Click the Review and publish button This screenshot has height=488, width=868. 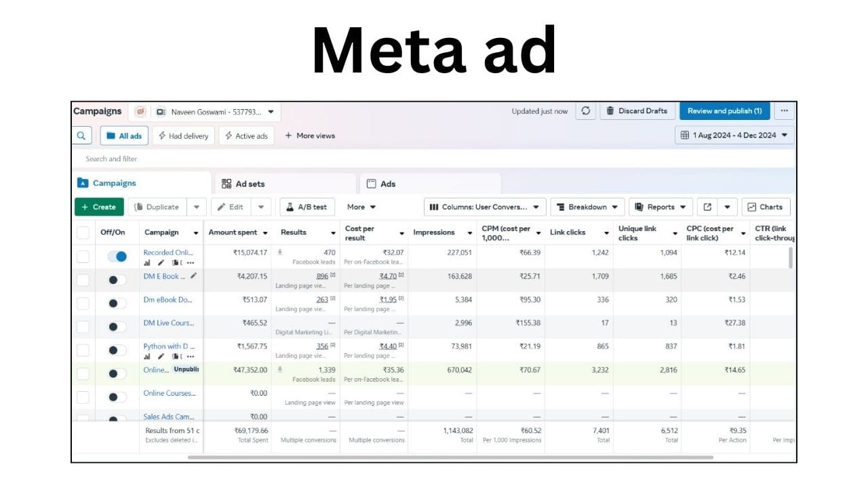click(x=724, y=111)
